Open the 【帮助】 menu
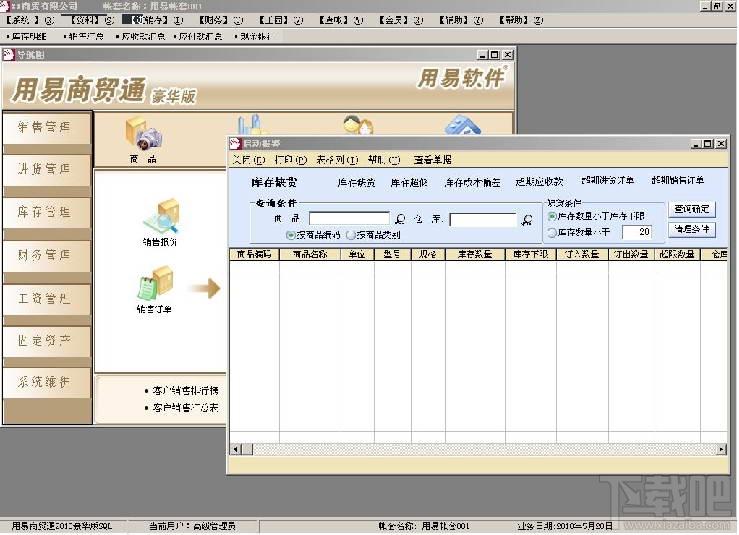This screenshot has width=739, height=535. (521, 20)
